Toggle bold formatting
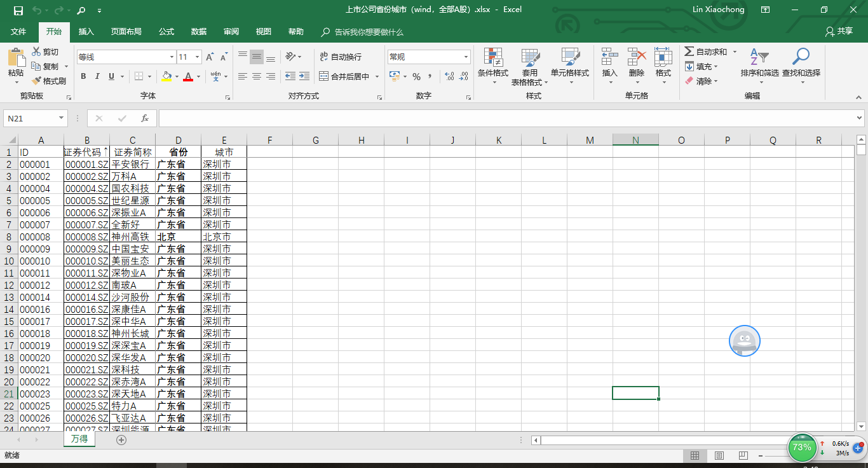868x468 pixels. [83, 76]
